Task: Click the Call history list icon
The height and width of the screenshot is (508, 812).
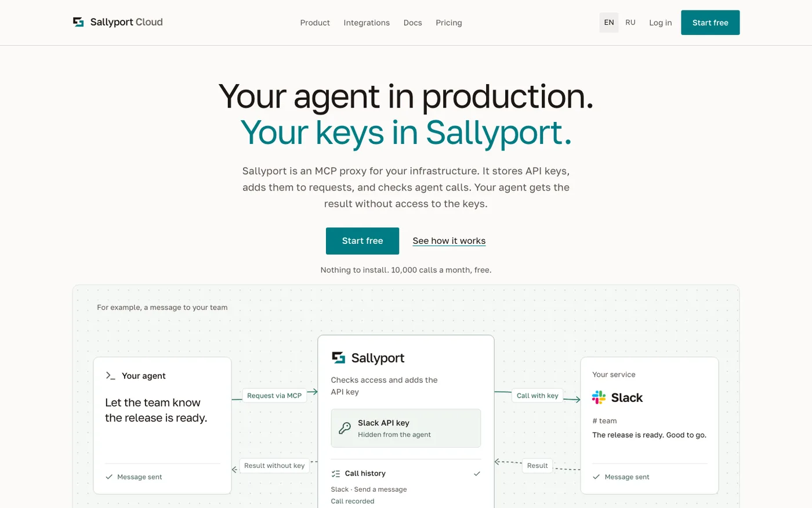Action: 335,474
